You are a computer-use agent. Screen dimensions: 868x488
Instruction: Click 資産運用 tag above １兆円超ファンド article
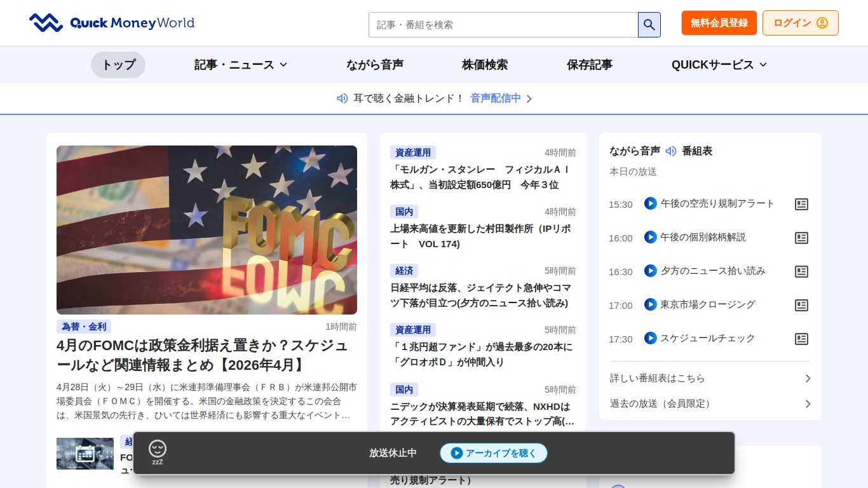[413, 330]
